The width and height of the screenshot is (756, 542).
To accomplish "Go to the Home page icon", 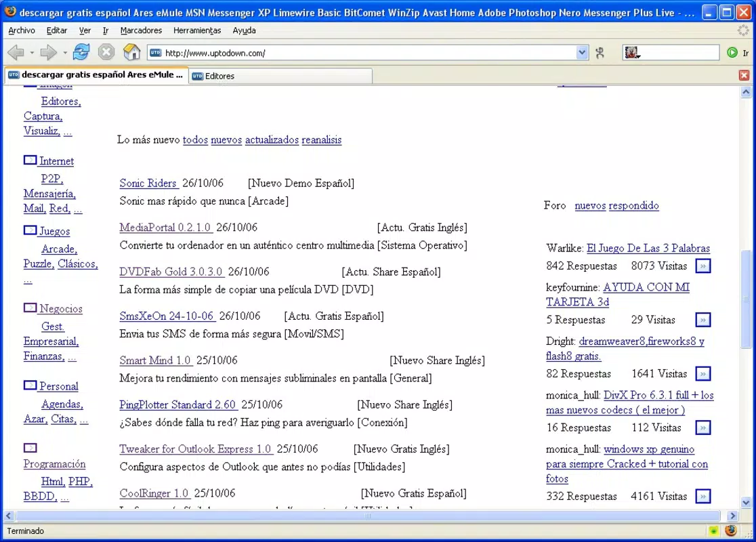I will 131,51.
